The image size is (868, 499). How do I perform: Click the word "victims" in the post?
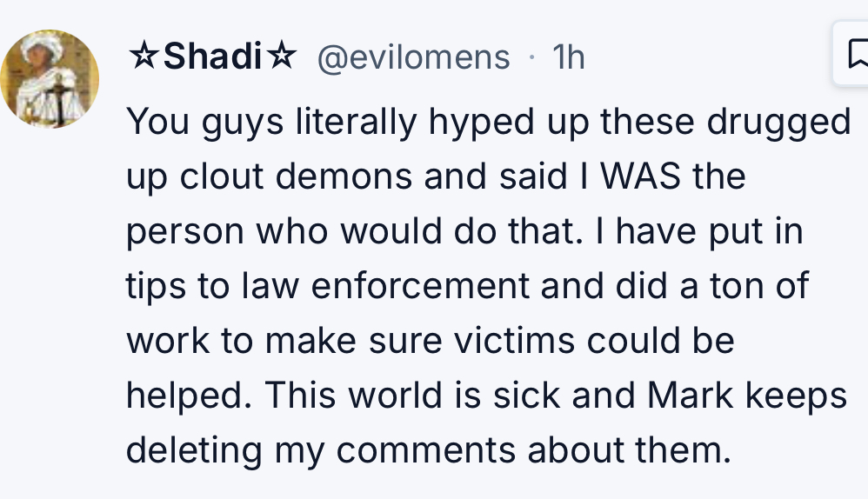tap(514, 340)
